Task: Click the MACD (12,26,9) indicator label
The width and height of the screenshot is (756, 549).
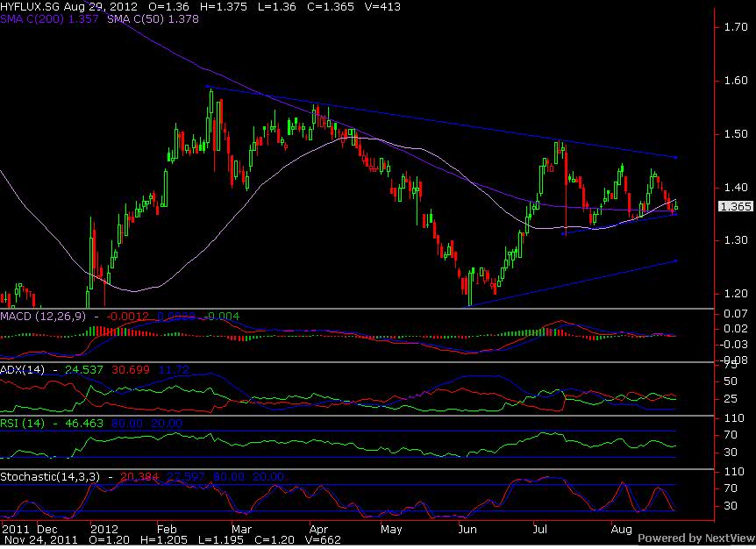Action: tap(43, 317)
